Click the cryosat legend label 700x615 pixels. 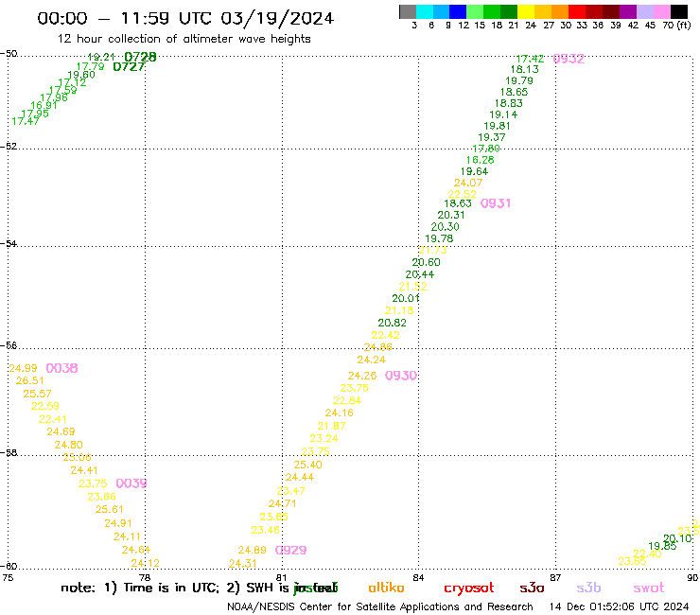tap(469, 589)
